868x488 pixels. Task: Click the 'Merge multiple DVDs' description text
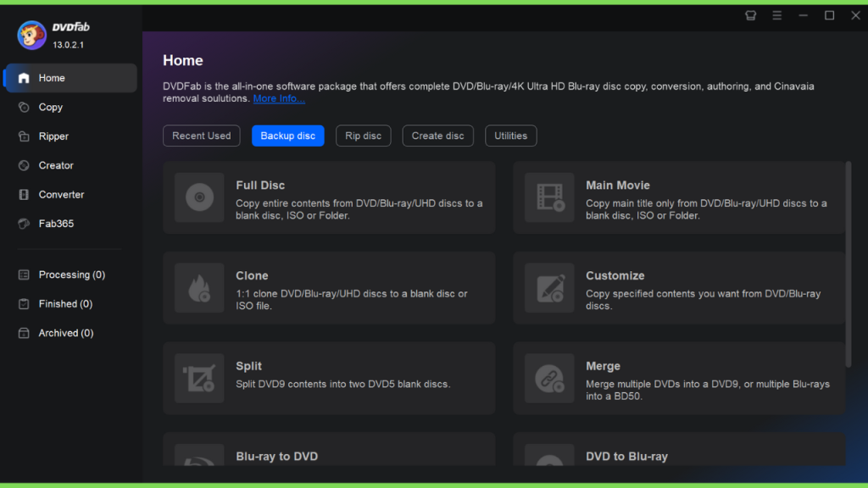click(708, 390)
